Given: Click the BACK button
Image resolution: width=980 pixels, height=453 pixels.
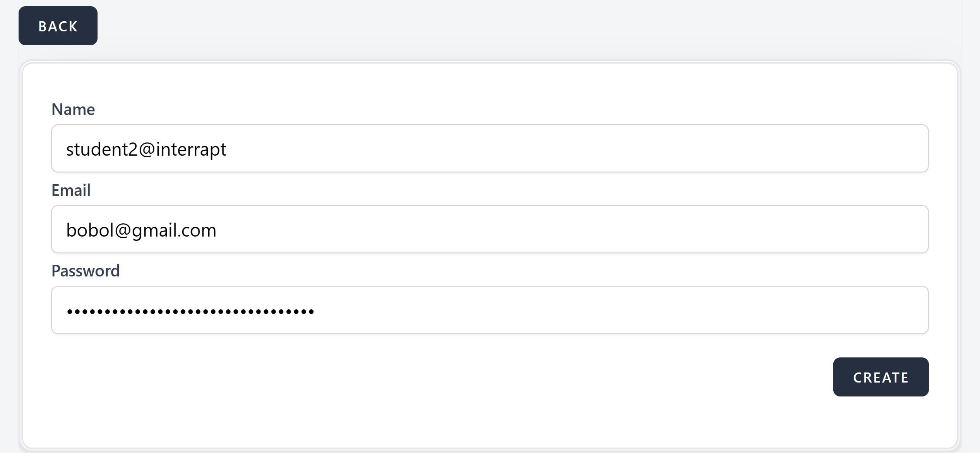Looking at the screenshot, I should coord(58,26).
